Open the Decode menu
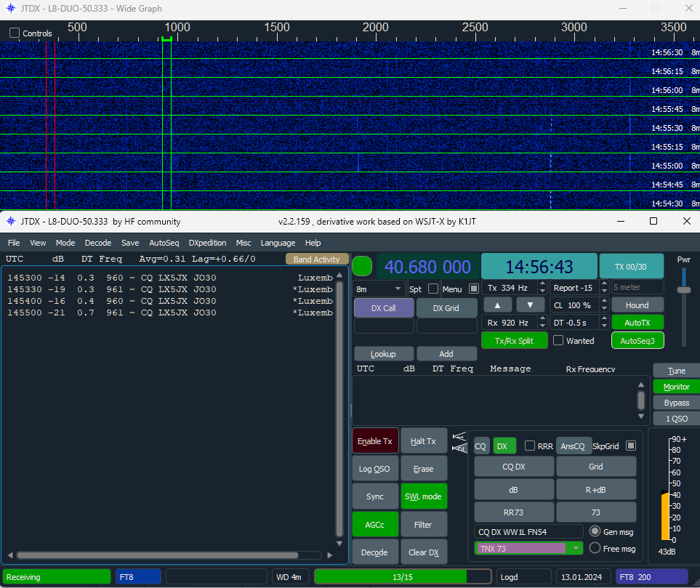This screenshot has height=588, width=700. tap(98, 243)
